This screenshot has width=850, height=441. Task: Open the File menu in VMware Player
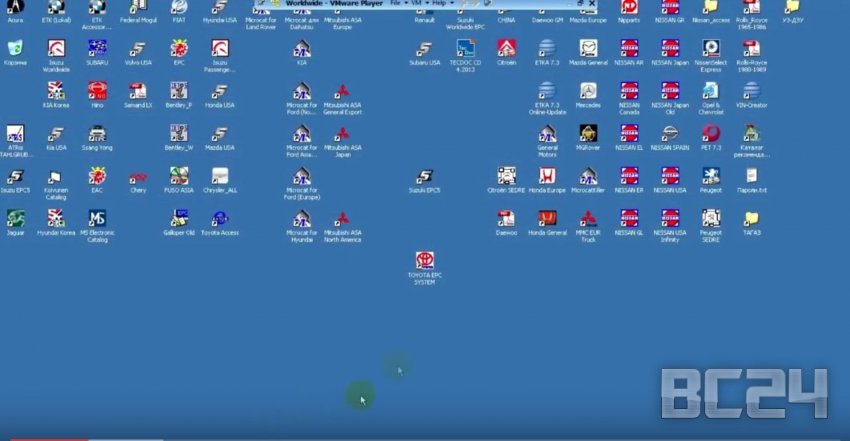tap(395, 4)
